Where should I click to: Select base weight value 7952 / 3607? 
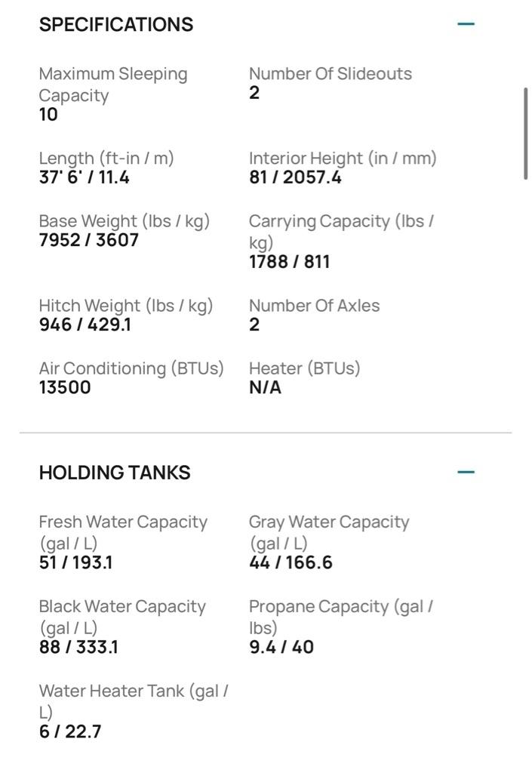click(88, 240)
